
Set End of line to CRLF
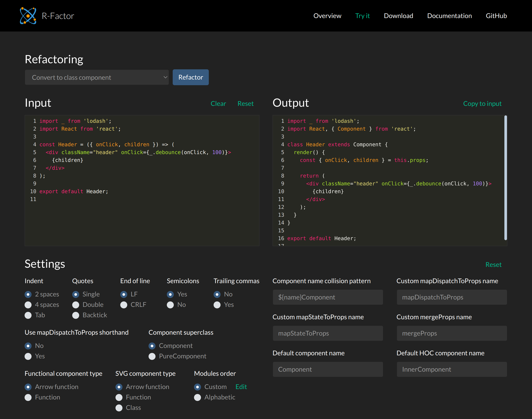pos(124,305)
